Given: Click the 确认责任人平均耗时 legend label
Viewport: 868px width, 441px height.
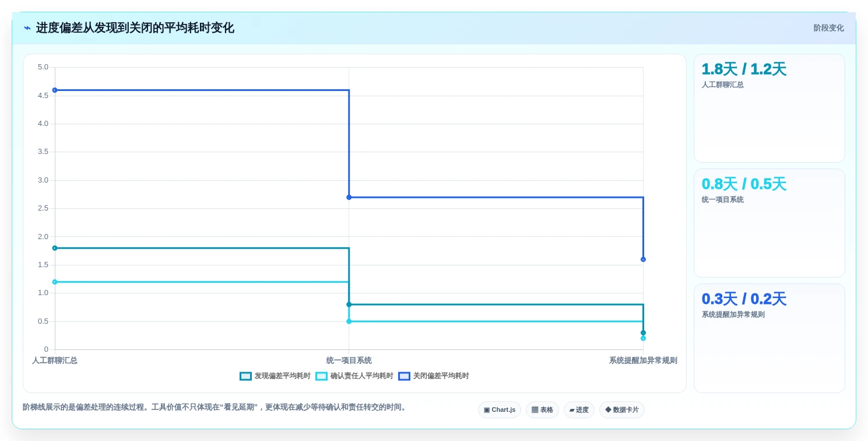Looking at the screenshot, I should 361,376.
